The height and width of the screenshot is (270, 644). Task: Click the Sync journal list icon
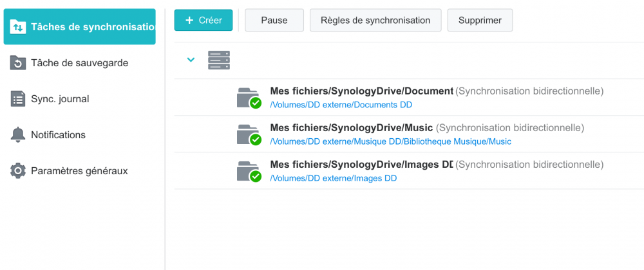[18, 99]
